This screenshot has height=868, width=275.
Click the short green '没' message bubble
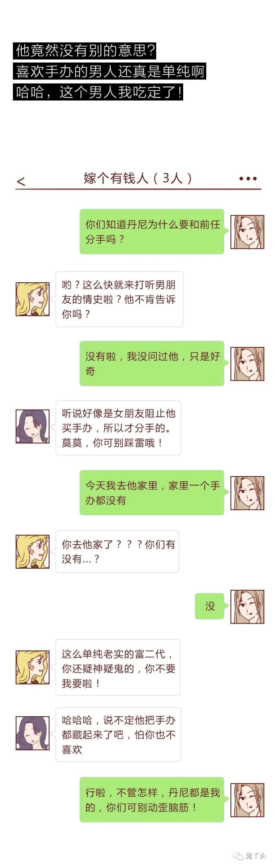(210, 606)
